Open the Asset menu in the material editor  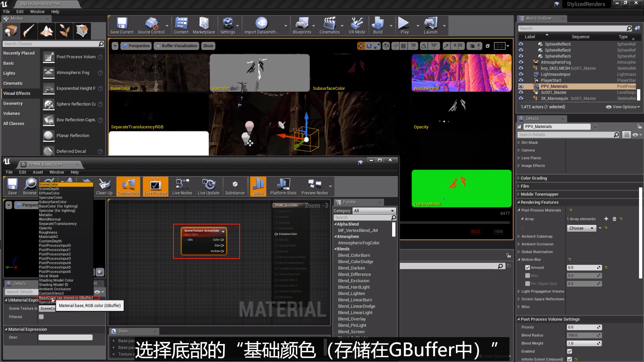38,172
